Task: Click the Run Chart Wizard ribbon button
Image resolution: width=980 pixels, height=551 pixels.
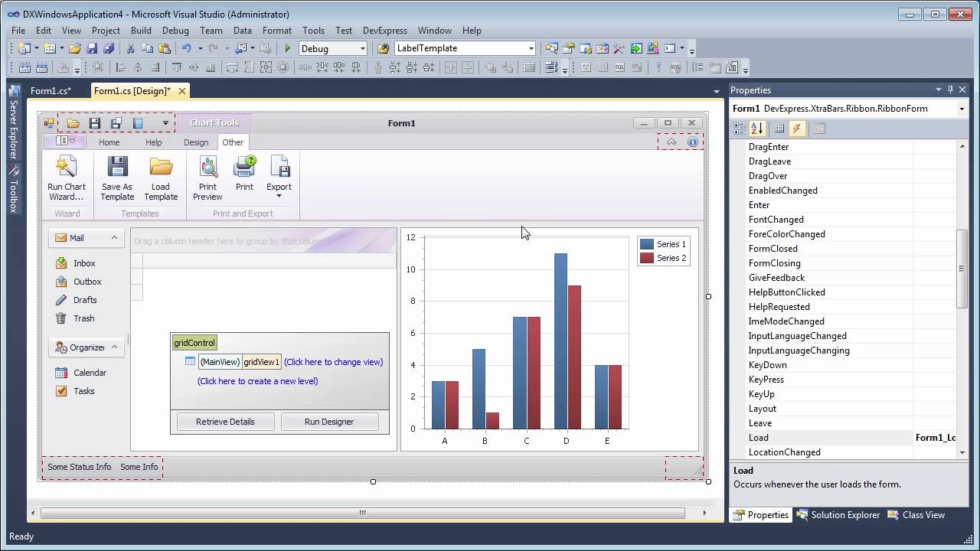Action: click(x=67, y=179)
